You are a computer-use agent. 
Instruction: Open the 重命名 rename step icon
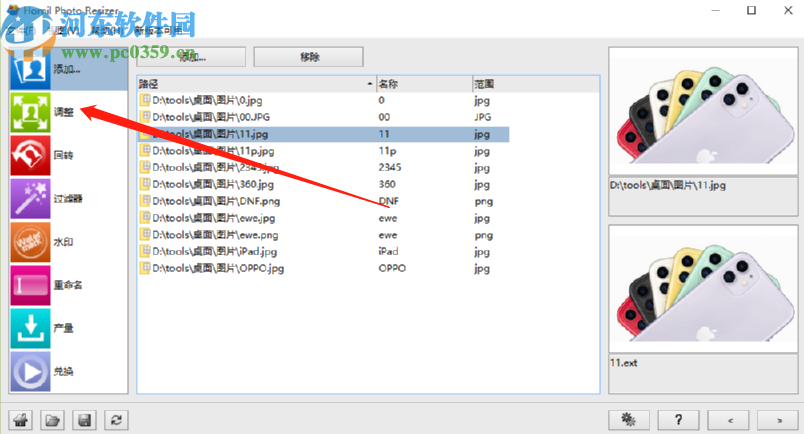30,285
